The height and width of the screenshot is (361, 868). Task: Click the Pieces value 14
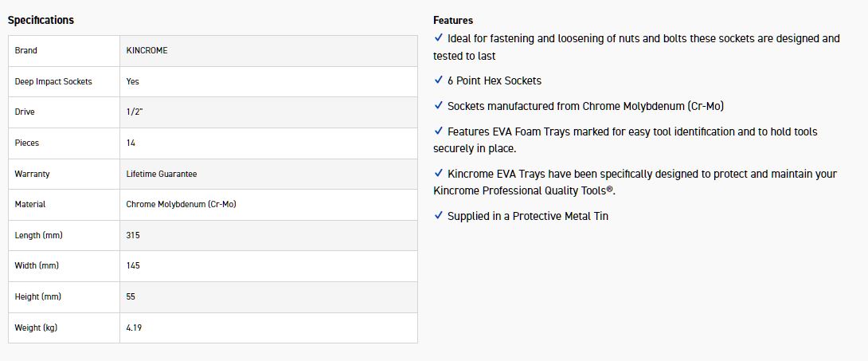coord(131,143)
